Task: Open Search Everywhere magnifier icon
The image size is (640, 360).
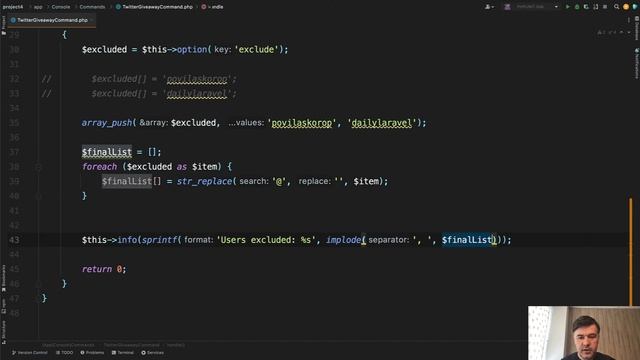Action: coord(616,7)
